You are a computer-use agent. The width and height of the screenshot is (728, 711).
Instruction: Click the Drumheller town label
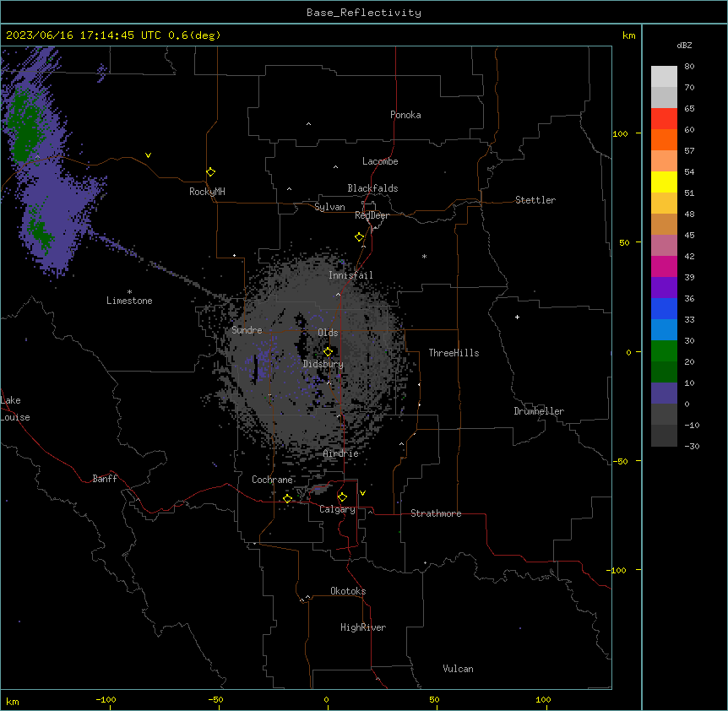539,411
